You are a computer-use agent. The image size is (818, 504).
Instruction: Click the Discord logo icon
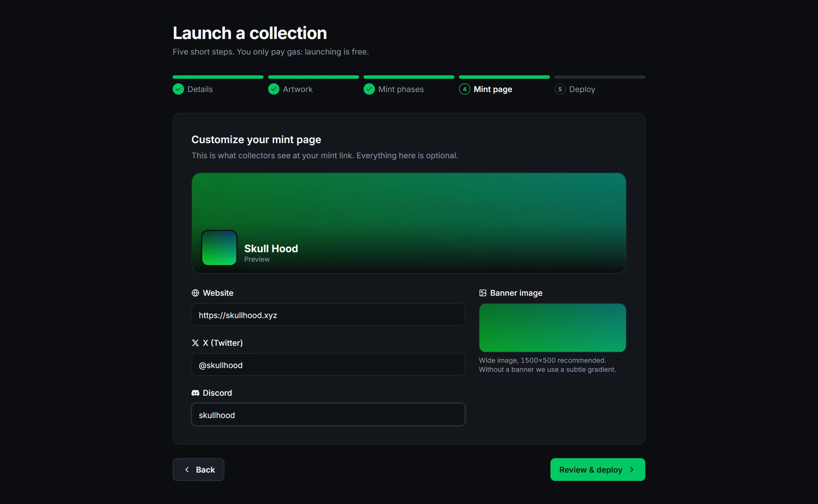[195, 393]
